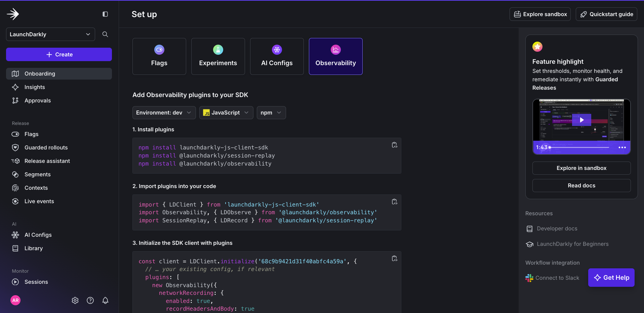Screen dimensions: 644x313
Task: Open the project search magnifier
Action: pos(105,34)
